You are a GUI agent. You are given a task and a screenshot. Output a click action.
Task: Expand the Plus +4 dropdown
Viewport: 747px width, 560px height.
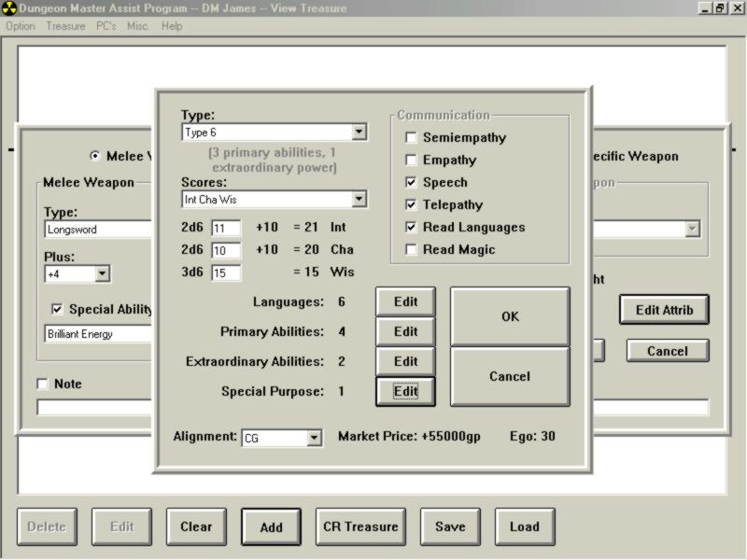tap(102, 274)
